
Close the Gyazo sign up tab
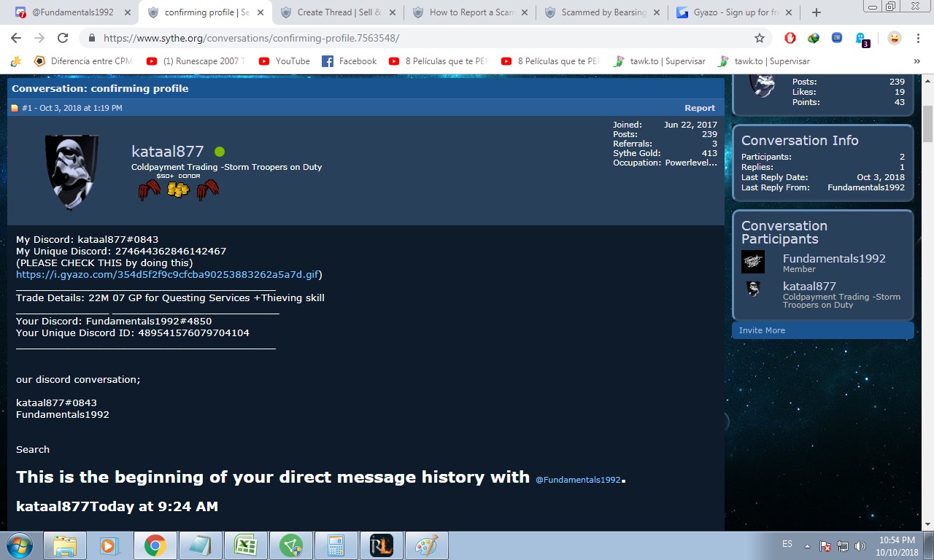pos(789,12)
